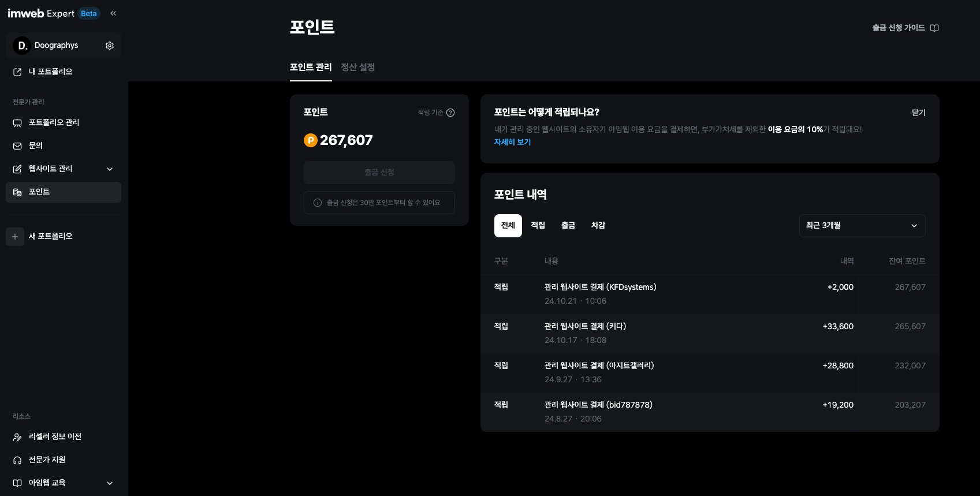The width and height of the screenshot is (980, 496).
Task: Open settings gear next to Doographys
Action: [110, 46]
